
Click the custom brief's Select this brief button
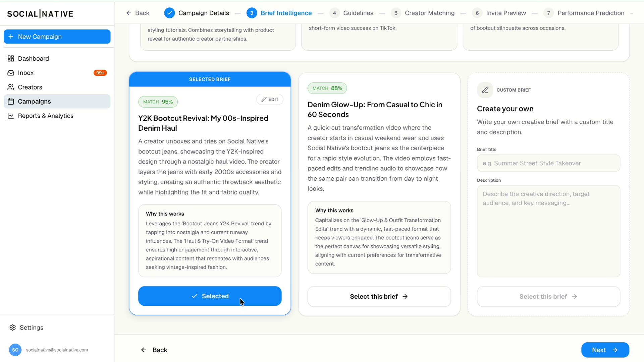(548, 296)
